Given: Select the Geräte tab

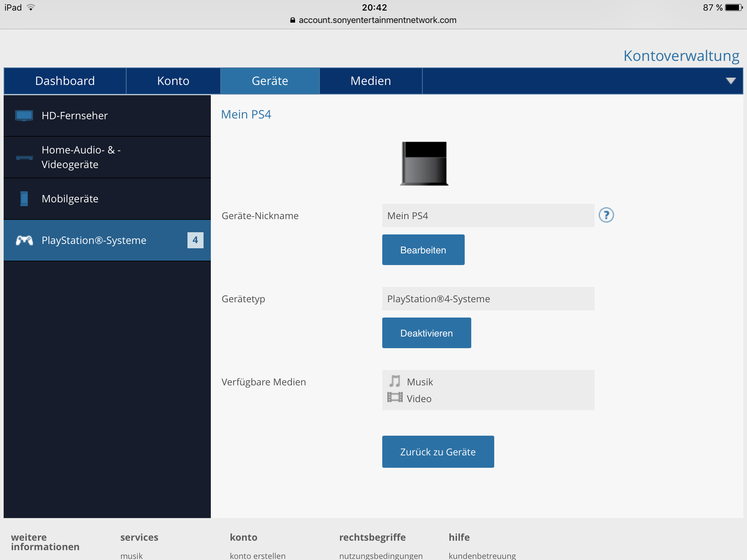Looking at the screenshot, I should coord(270,81).
